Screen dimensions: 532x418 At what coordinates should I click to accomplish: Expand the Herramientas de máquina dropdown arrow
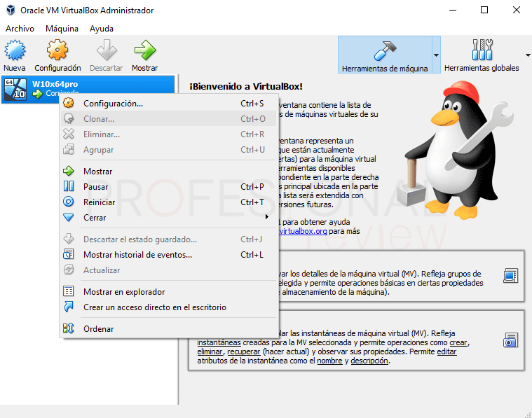436,55
